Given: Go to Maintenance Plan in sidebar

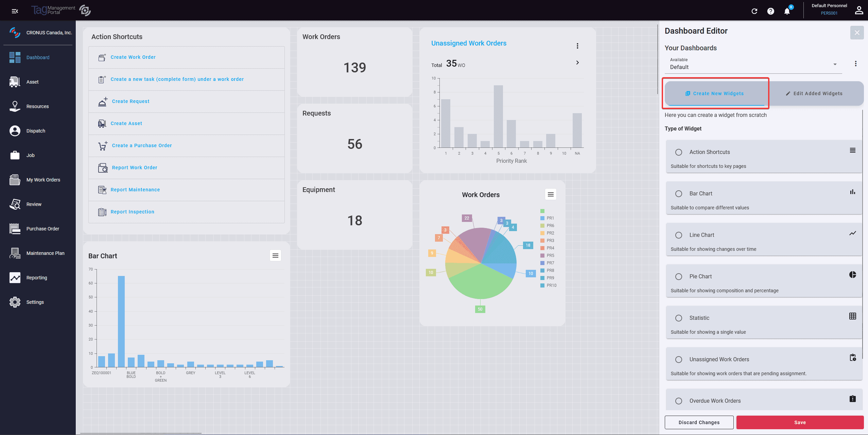Looking at the screenshot, I should (x=45, y=253).
